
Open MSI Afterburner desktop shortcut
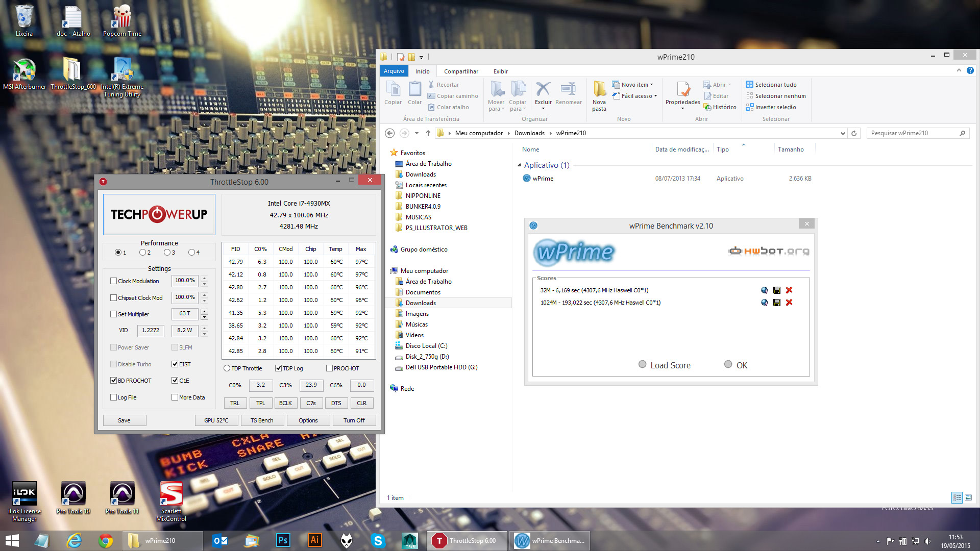click(24, 74)
